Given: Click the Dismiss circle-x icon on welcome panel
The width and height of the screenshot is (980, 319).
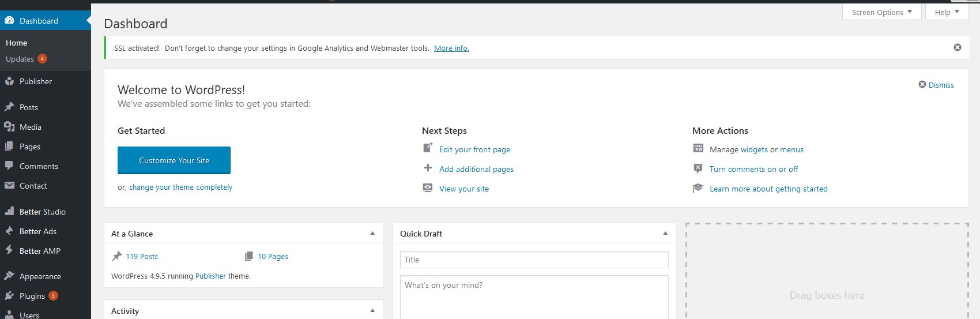Looking at the screenshot, I should click(922, 84).
